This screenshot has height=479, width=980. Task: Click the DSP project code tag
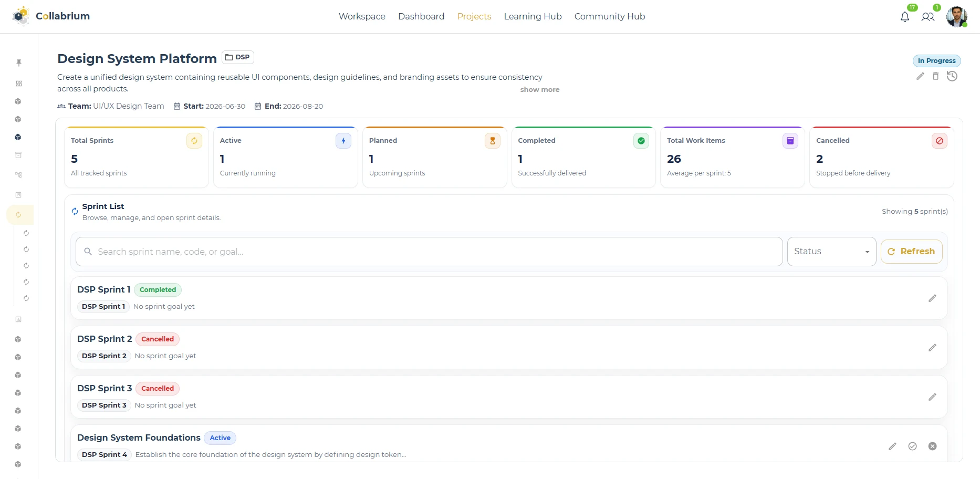point(238,57)
